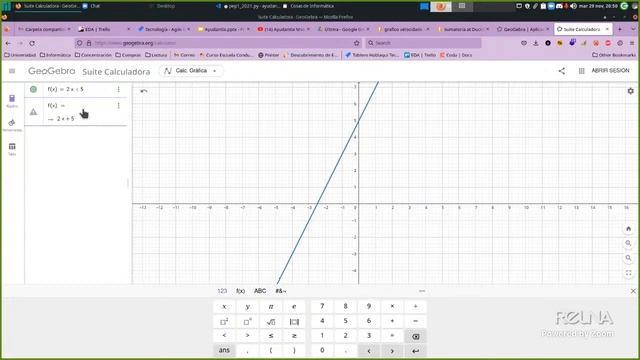This screenshot has height=360, width=640.
Task: Tap the keyboard enter return key
Action: [416, 351]
